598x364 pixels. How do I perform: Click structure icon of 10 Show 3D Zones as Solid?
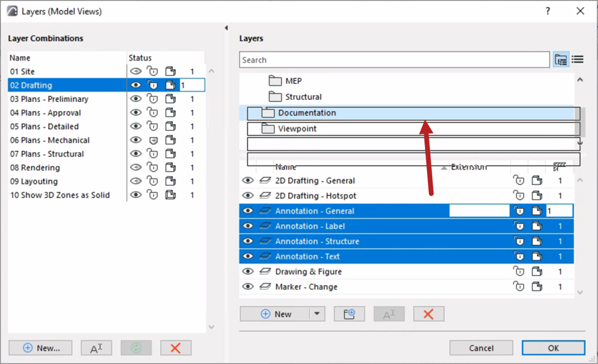(x=170, y=195)
